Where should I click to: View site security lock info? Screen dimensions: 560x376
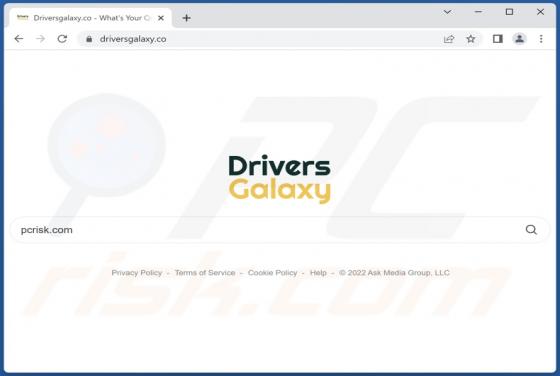click(x=89, y=39)
